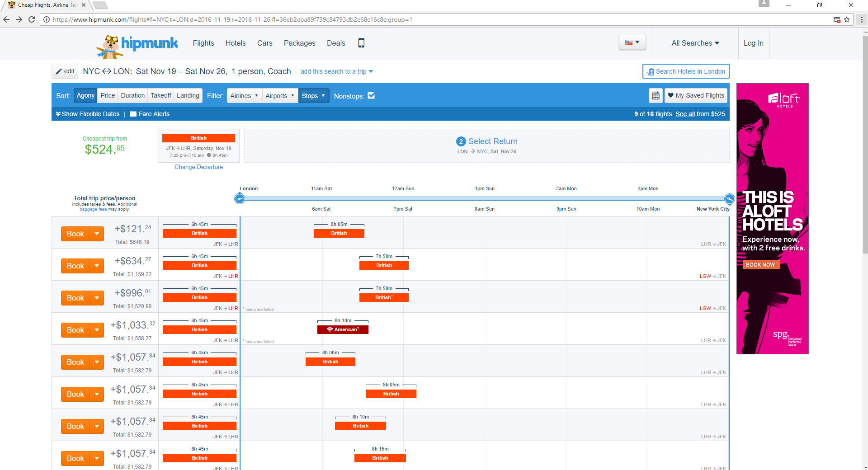Expand the Airlines filter dropdown
This screenshot has width=868, height=470.
click(x=244, y=96)
